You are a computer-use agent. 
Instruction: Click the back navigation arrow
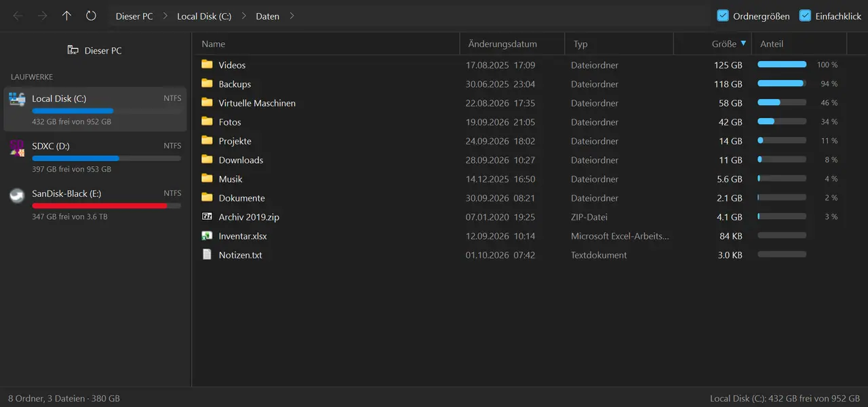[18, 16]
